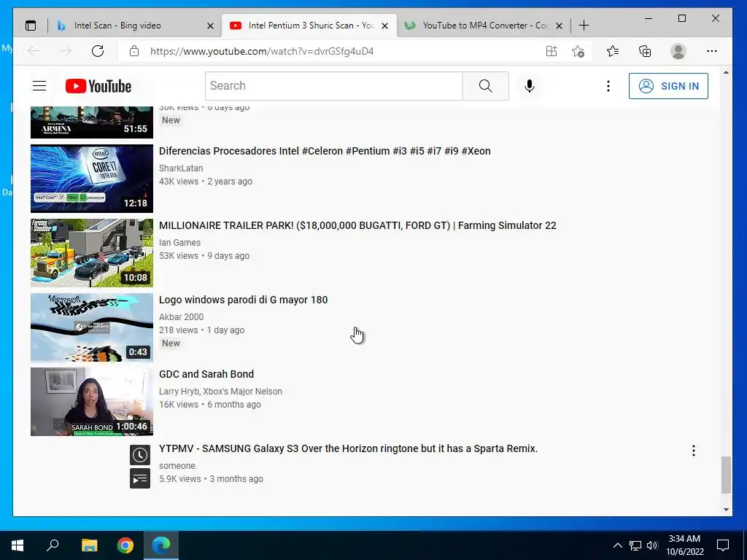Select Microsoft Edge in taskbar
This screenshot has width=747, height=560.
point(161,545)
